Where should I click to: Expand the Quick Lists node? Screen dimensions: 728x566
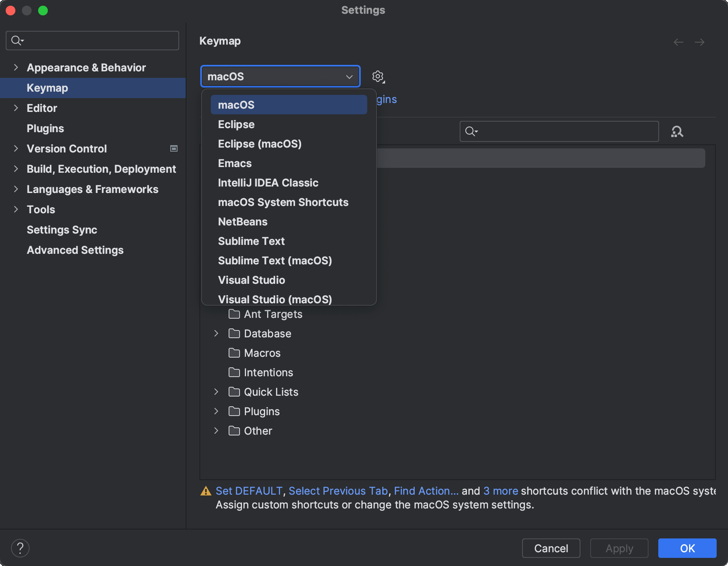click(x=216, y=392)
